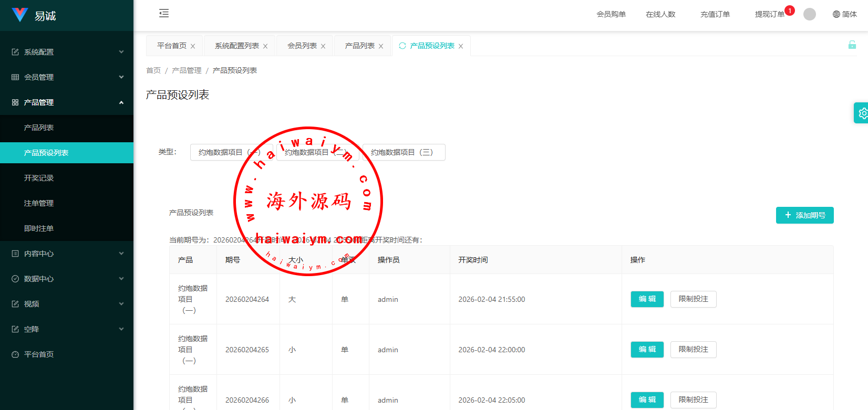Click the globe language icon

[x=836, y=14]
